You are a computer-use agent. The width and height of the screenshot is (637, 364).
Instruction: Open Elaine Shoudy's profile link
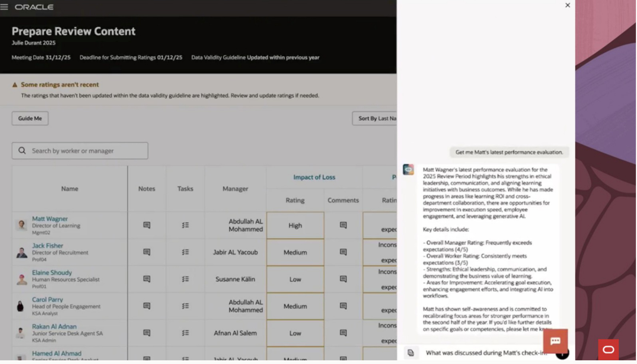(x=52, y=273)
